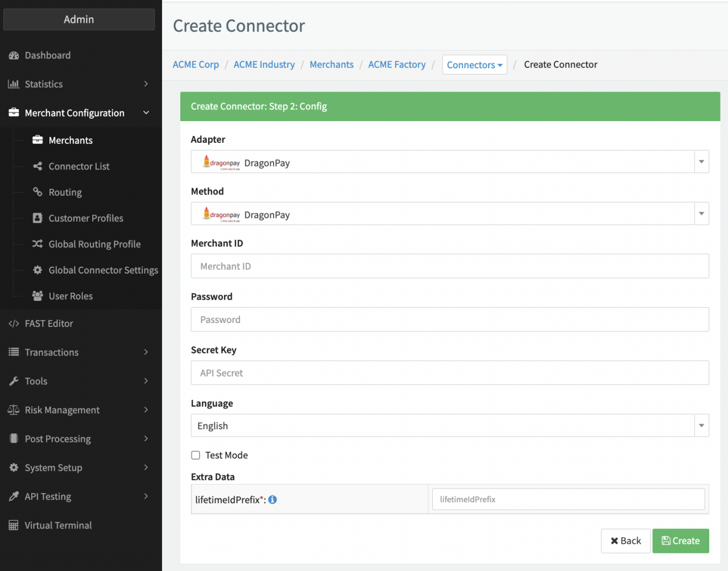Follow the ACME Industry breadcrumb link
Screen dimensions: 728x571
[264, 65]
